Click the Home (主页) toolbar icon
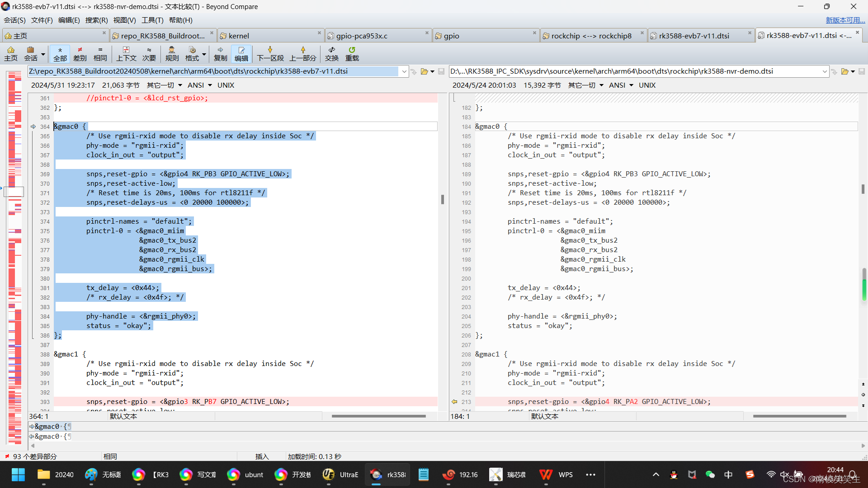This screenshot has height=488, width=868. point(11,53)
